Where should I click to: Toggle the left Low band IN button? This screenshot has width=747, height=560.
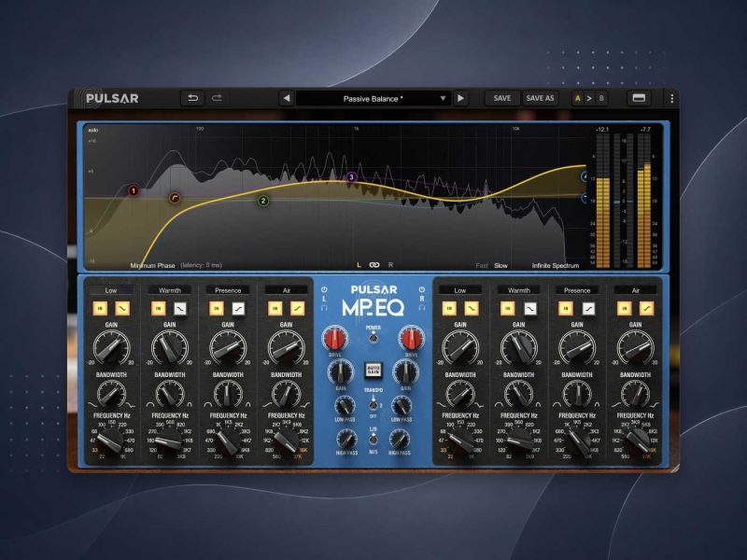100,308
